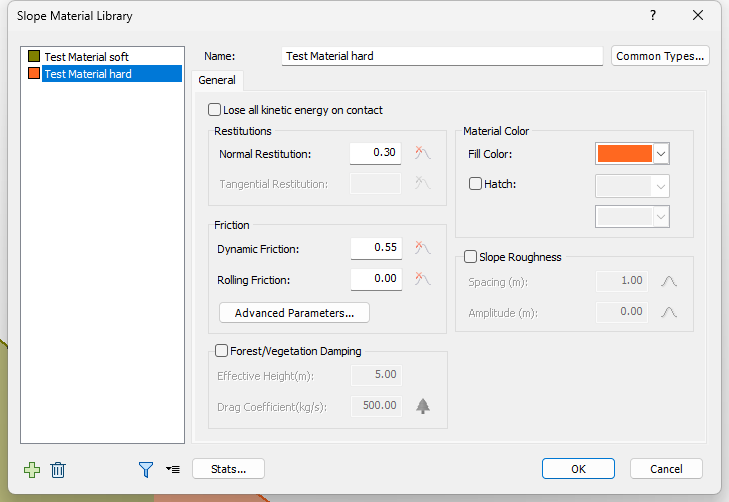Open the Advanced Parameters dialog
Screen dimensions: 729x502
(294, 313)
